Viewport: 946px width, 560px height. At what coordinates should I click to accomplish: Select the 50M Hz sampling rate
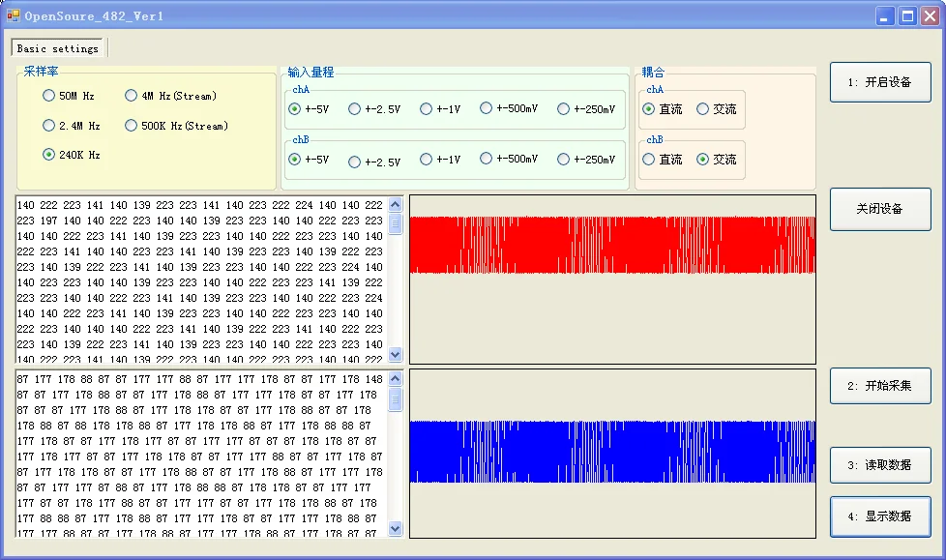pyautogui.click(x=49, y=96)
